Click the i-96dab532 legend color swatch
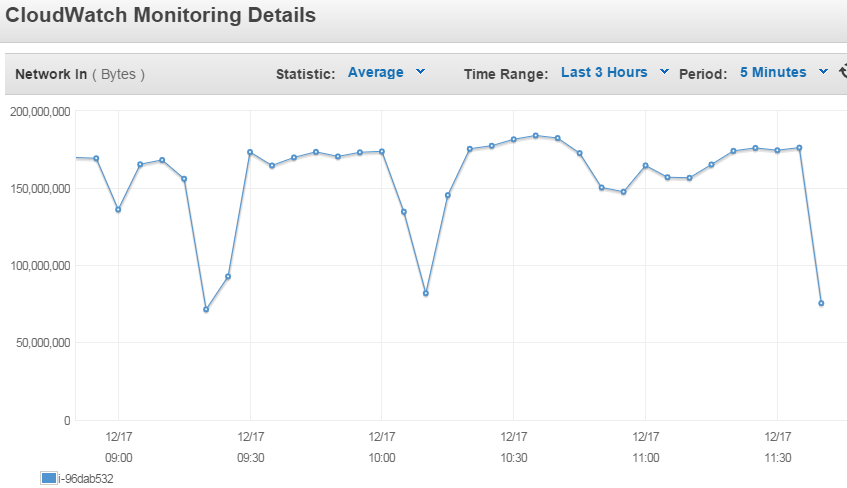This screenshot has width=847, height=488. pyautogui.click(x=49, y=478)
